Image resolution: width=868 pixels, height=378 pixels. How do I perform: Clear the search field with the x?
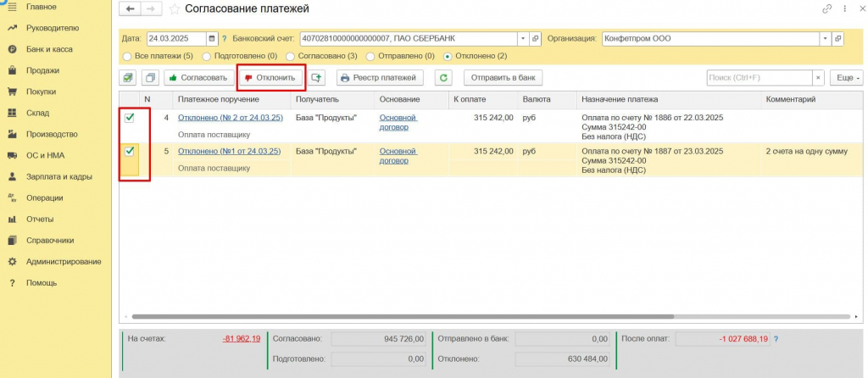[x=818, y=78]
